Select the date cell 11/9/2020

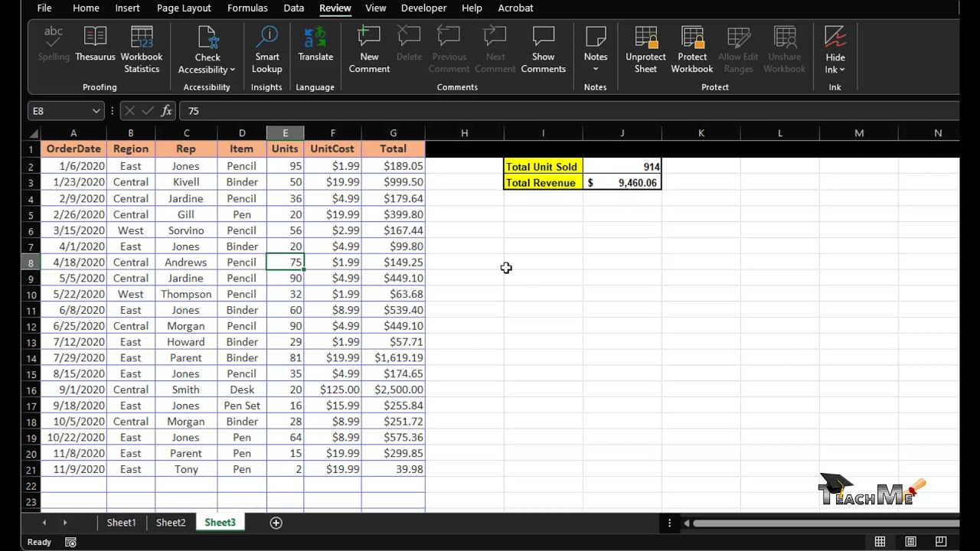[x=73, y=469]
